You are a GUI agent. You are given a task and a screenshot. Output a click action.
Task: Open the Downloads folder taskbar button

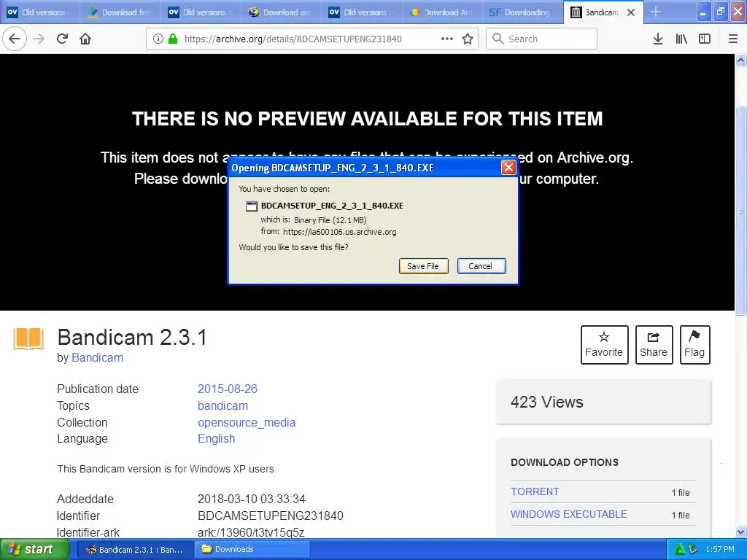pyautogui.click(x=252, y=550)
